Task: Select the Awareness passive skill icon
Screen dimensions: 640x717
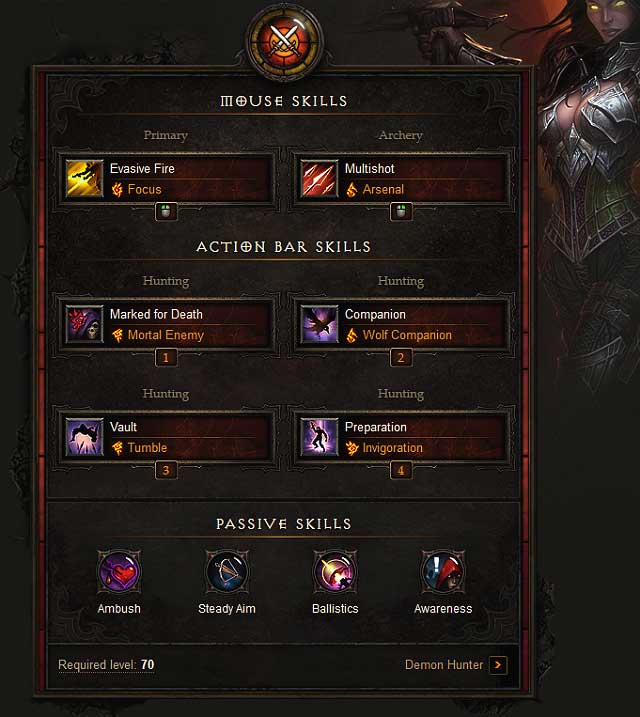Action: [x=443, y=572]
